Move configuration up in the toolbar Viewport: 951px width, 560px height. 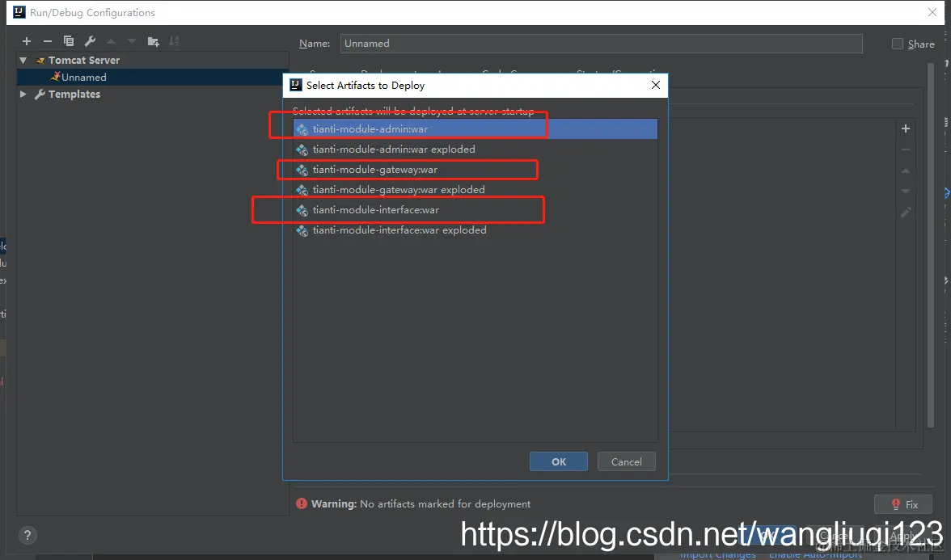pyautogui.click(x=111, y=41)
